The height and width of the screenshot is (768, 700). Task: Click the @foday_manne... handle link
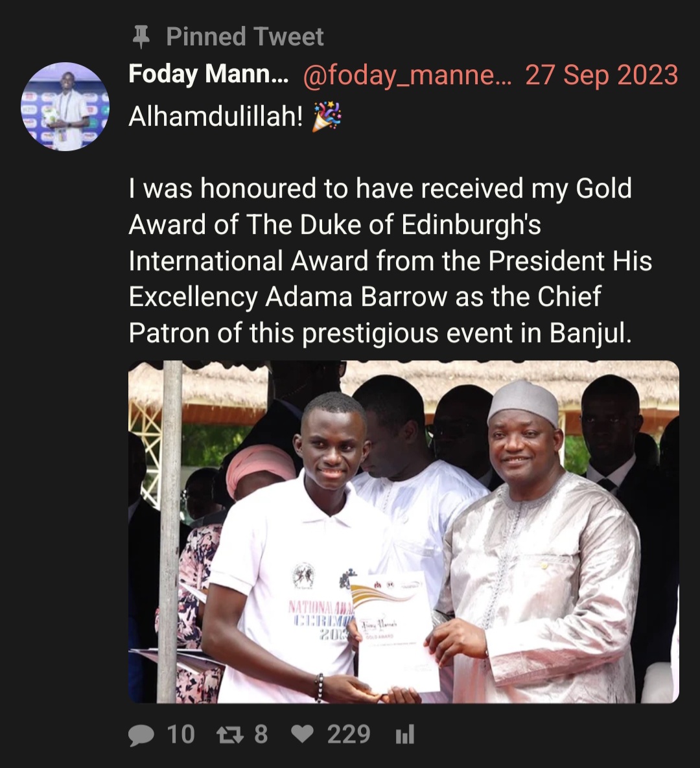coord(407,75)
